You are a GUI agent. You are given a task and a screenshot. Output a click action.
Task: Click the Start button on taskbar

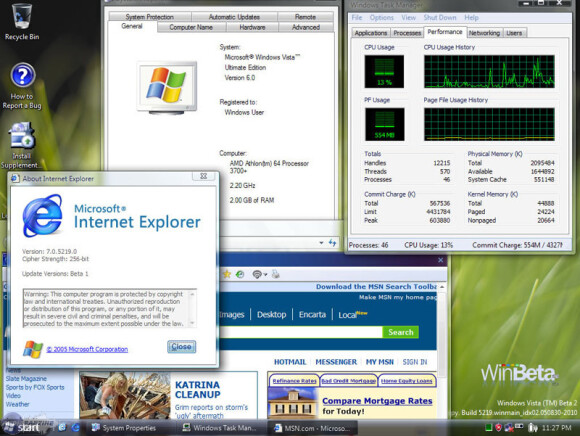(x=22, y=427)
